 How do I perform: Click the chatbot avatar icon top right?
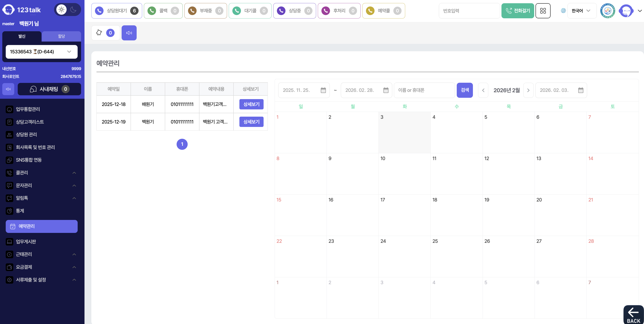[626, 11]
